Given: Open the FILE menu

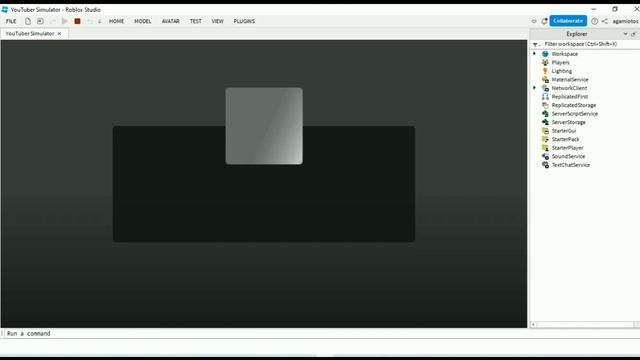Looking at the screenshot, I should click(11, 21).
